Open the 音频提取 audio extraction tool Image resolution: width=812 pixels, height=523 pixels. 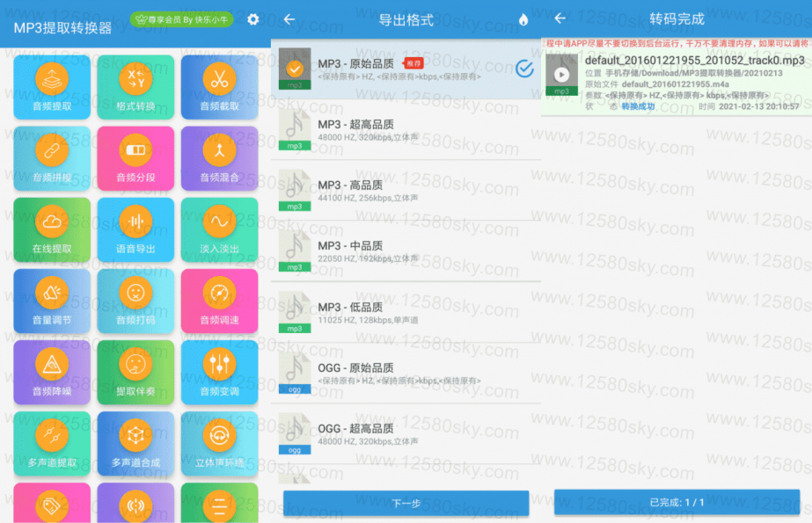click(50, 85)
